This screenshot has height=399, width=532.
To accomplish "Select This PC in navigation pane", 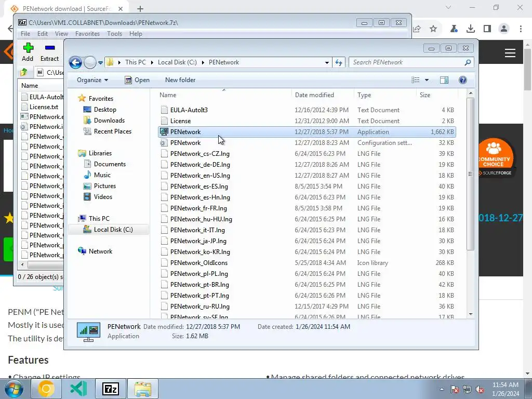I will pos(99,219).
